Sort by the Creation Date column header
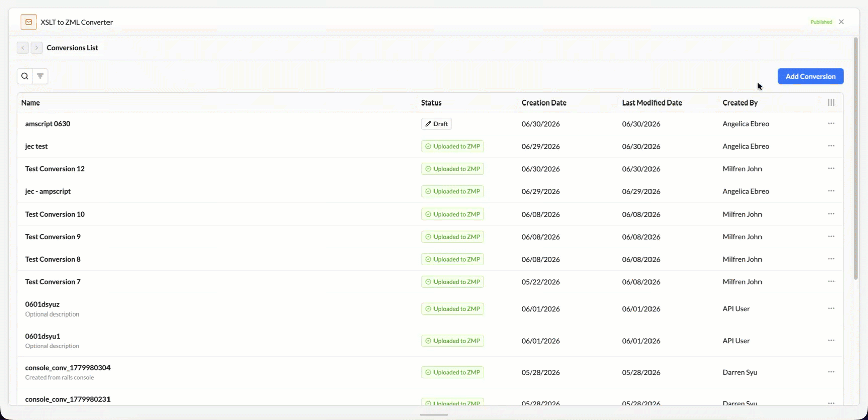This screenshot has height=420, width=868. (544, 102)
